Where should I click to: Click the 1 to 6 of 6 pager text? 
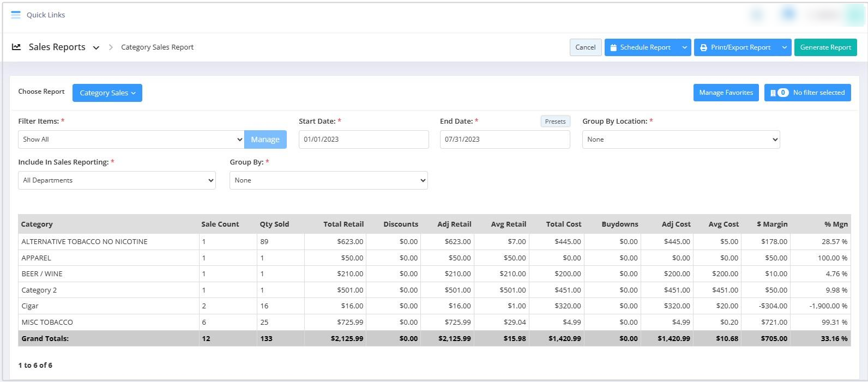pyautogui.click(x=35, y=365)
